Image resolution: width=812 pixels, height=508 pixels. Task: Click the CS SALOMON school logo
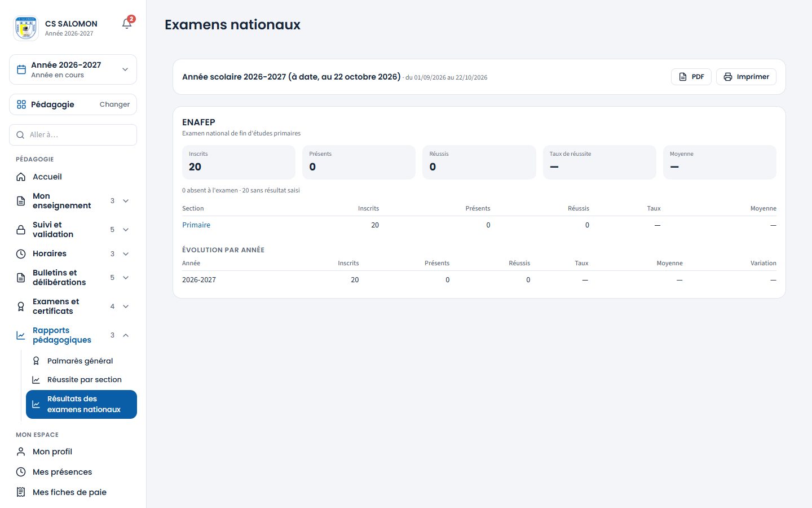pyautogui.click(x=26, y=28)
